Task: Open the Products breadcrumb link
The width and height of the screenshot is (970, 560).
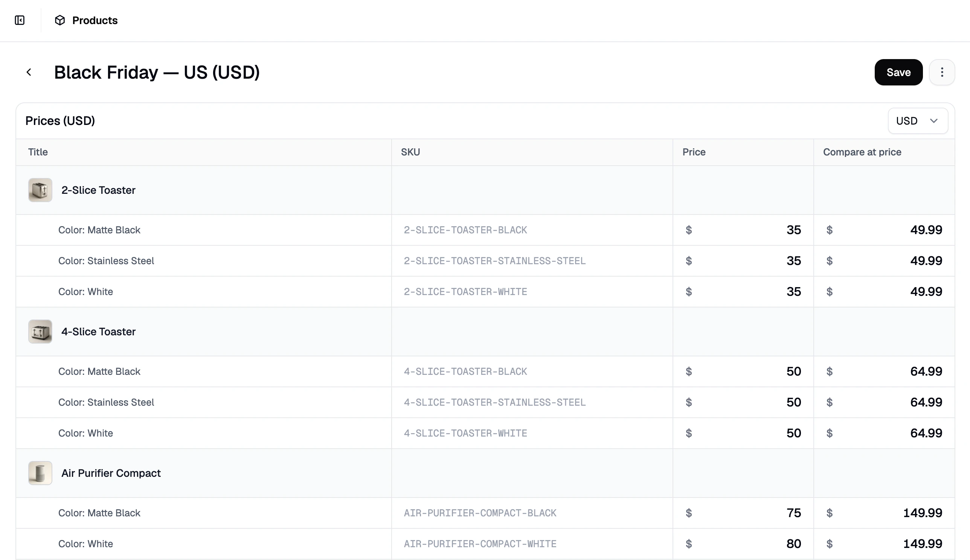Action: [95, 20]
